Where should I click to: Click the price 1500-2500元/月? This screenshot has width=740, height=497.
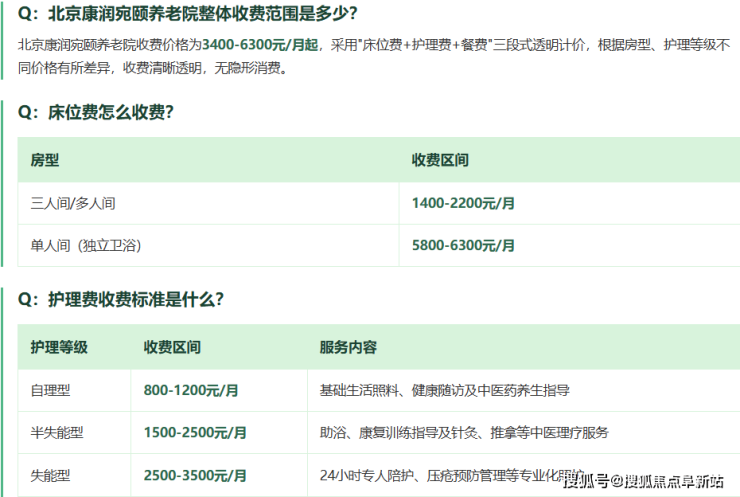195,432
